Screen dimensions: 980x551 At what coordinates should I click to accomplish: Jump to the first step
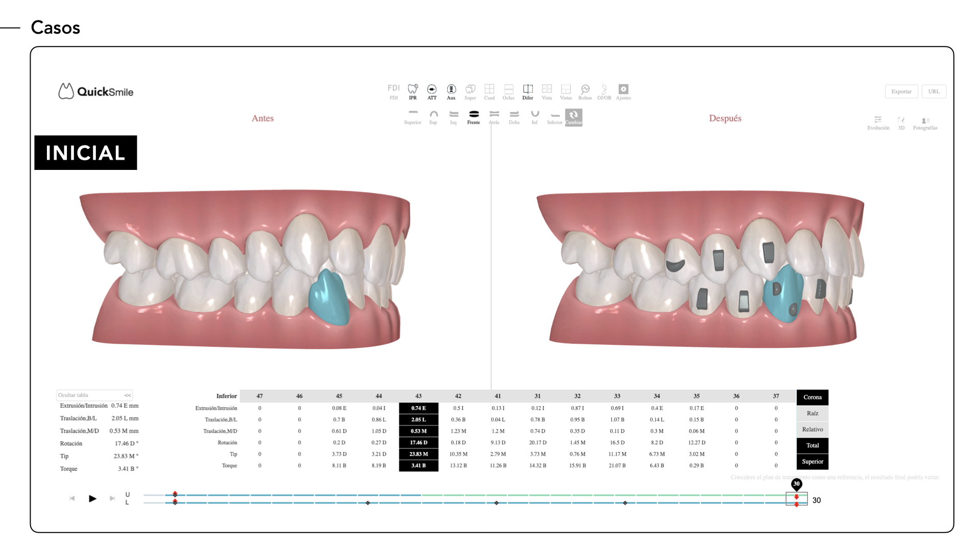[x=72, y=498]
